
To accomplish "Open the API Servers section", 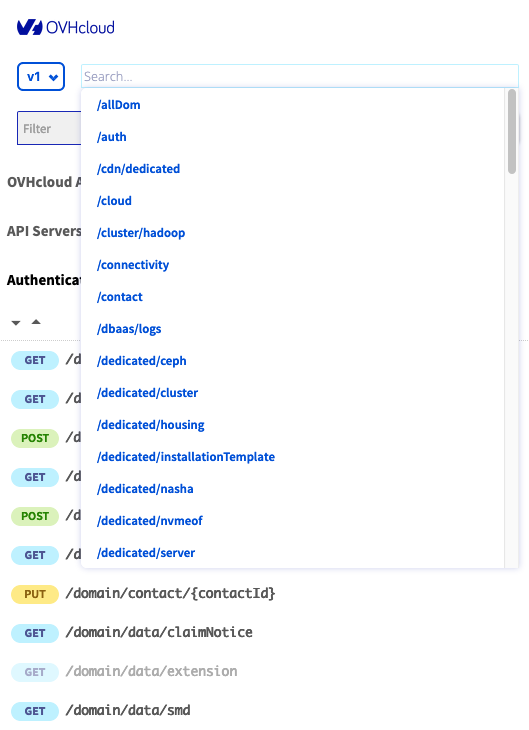I will tap(44, 231).
